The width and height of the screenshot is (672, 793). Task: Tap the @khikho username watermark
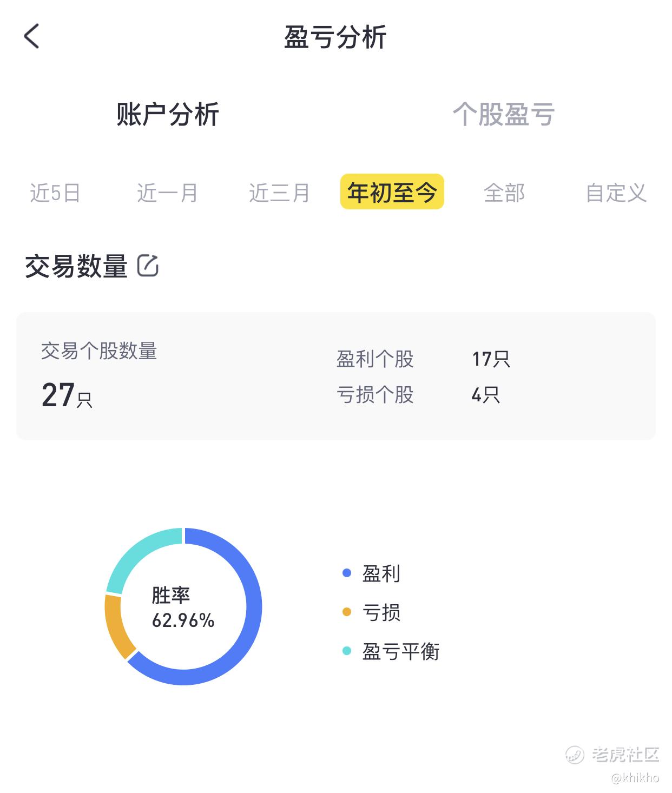pyautogui.click(x=635, y=777)
